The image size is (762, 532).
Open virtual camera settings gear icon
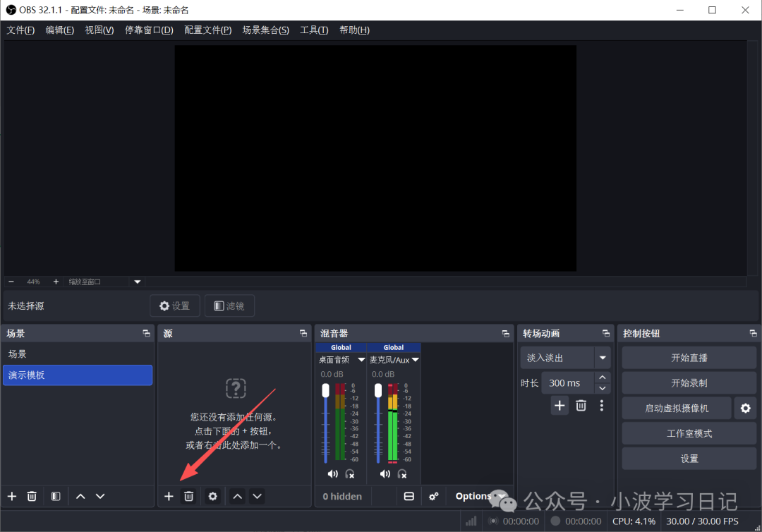coord(745,408)
